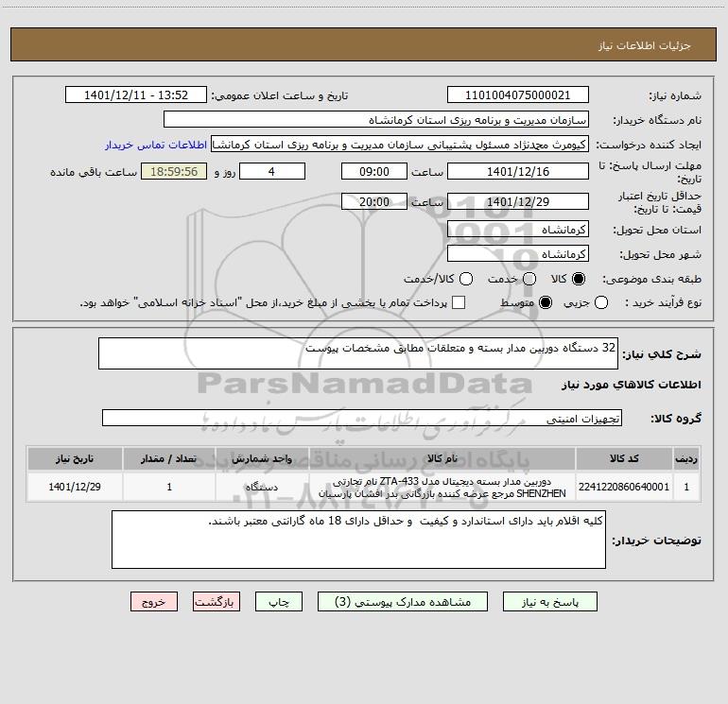Click product code 2241220860640001 cell

tap(624, 487)
